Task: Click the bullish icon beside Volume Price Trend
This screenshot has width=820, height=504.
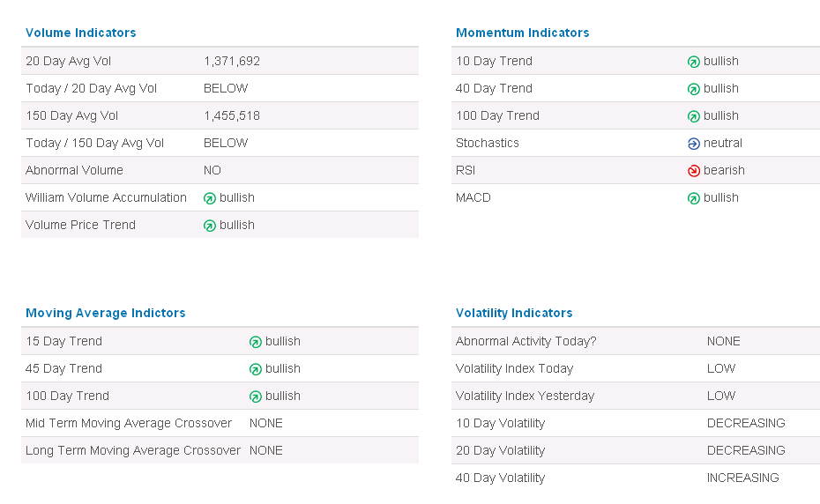Action: pos(210,226)
